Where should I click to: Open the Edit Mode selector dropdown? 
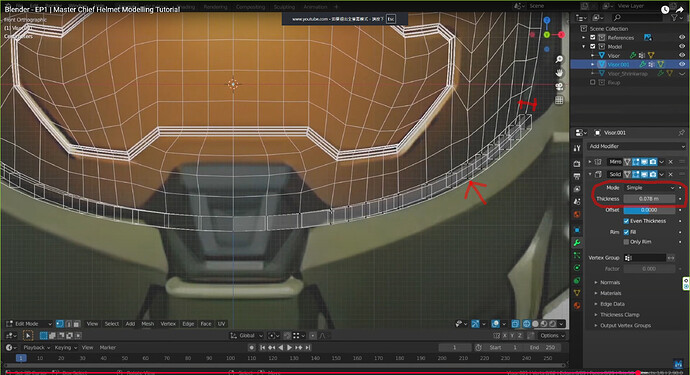(x=29, y=324)
